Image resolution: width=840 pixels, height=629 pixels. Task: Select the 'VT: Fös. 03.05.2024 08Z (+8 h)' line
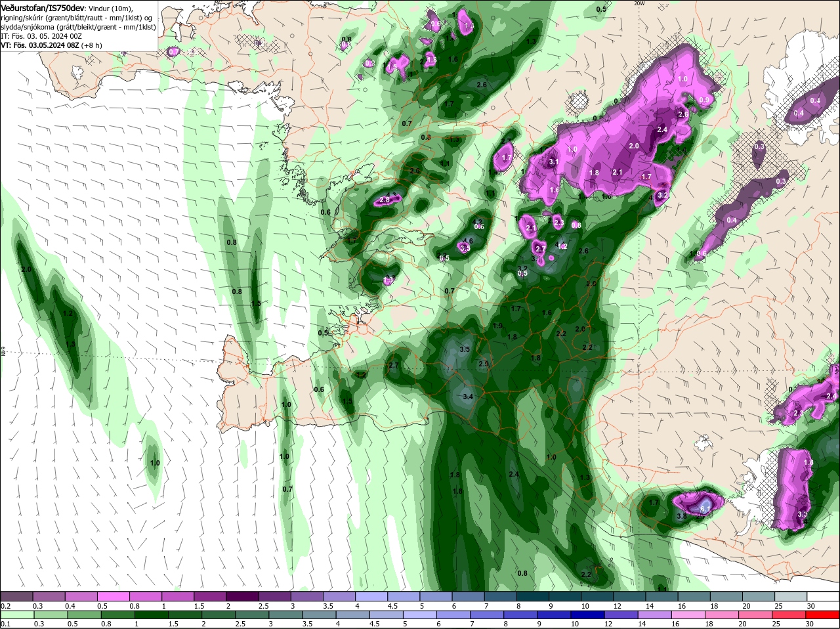50,45
